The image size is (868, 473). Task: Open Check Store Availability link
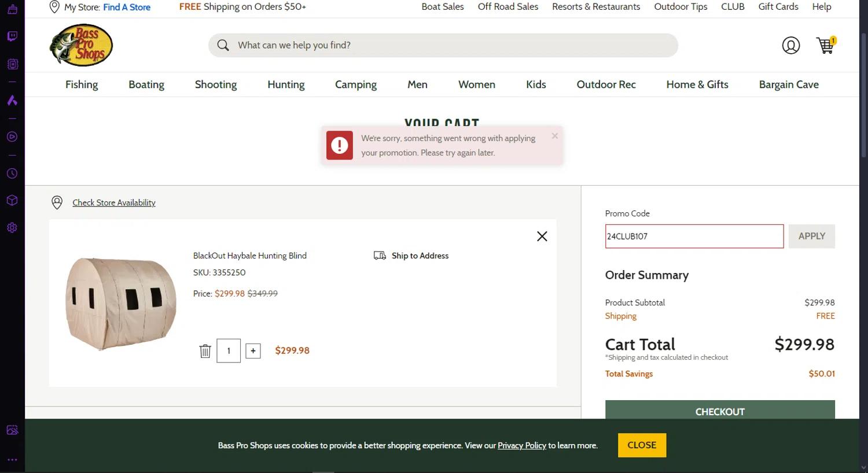click(x=114, y=202)
